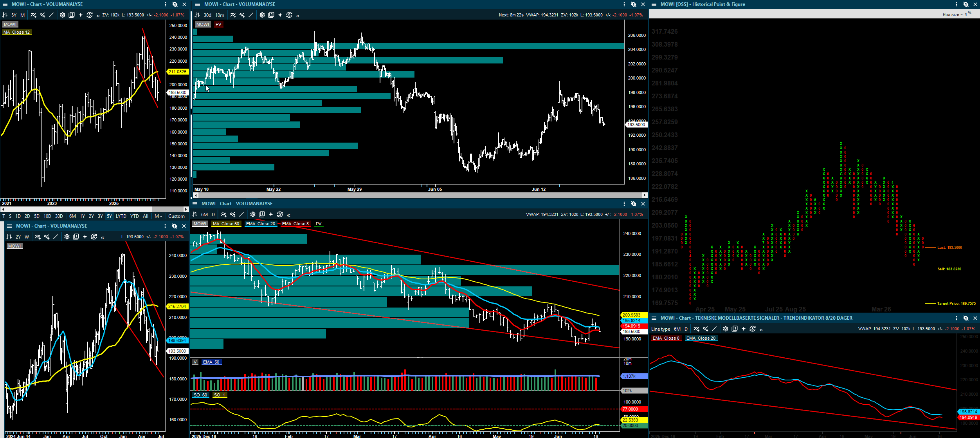The height and width of the screenshot is (438, 980).
Task: Add indicator in the 2Y weekly chart
Action: [x=38, y=237]
